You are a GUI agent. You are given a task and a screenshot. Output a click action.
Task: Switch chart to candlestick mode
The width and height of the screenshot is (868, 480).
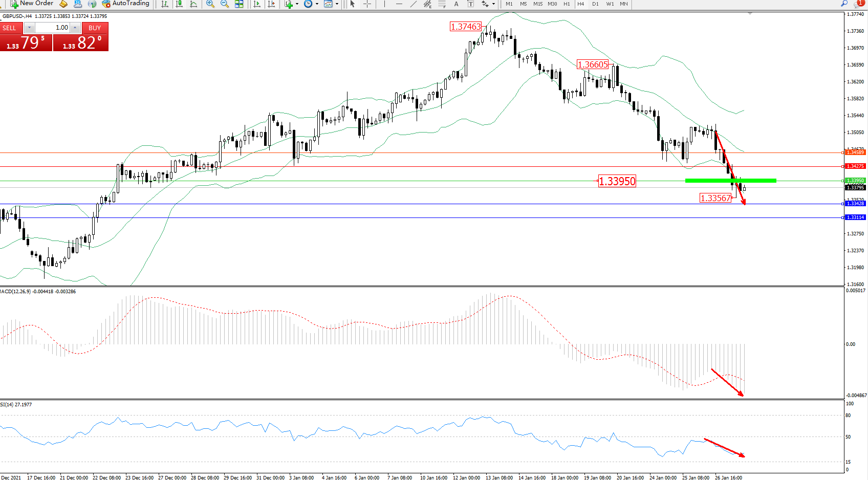click(179, 4)
